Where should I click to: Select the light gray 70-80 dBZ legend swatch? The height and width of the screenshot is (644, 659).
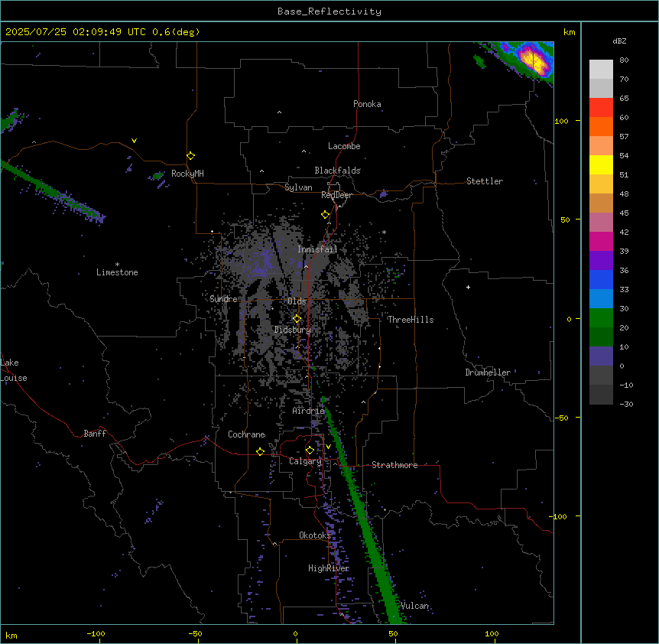coord(601,70)
